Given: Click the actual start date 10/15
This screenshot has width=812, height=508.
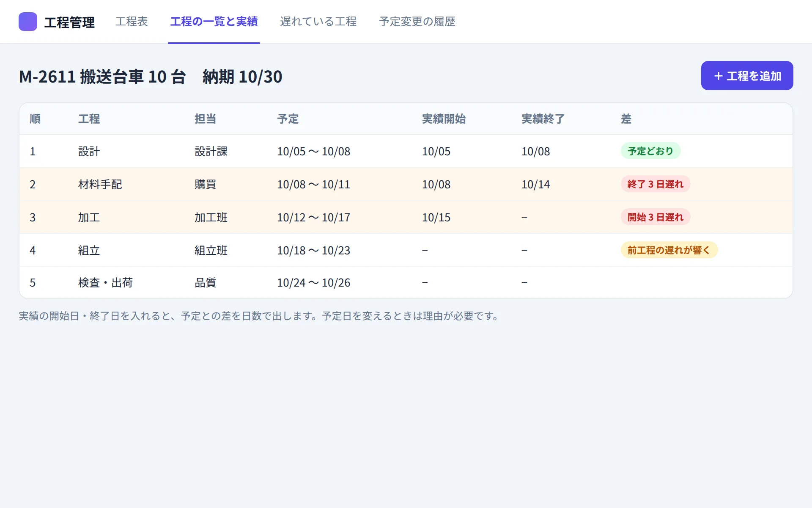Looking at the screenshot, I should tap(436, 217).
